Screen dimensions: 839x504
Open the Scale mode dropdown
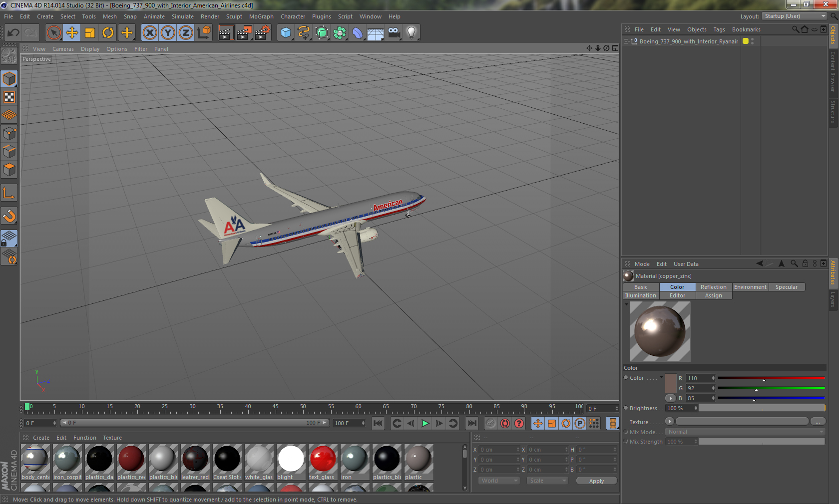point(547,481)
